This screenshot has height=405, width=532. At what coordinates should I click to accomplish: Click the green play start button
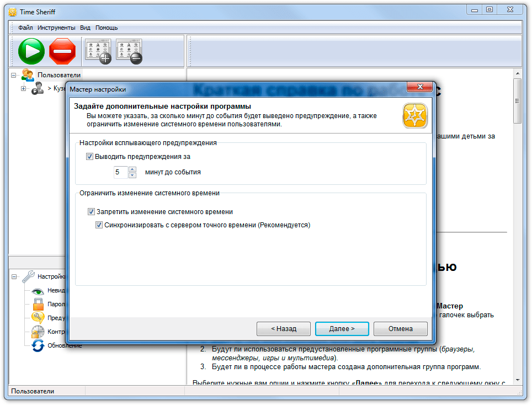[x=31, y=51]
